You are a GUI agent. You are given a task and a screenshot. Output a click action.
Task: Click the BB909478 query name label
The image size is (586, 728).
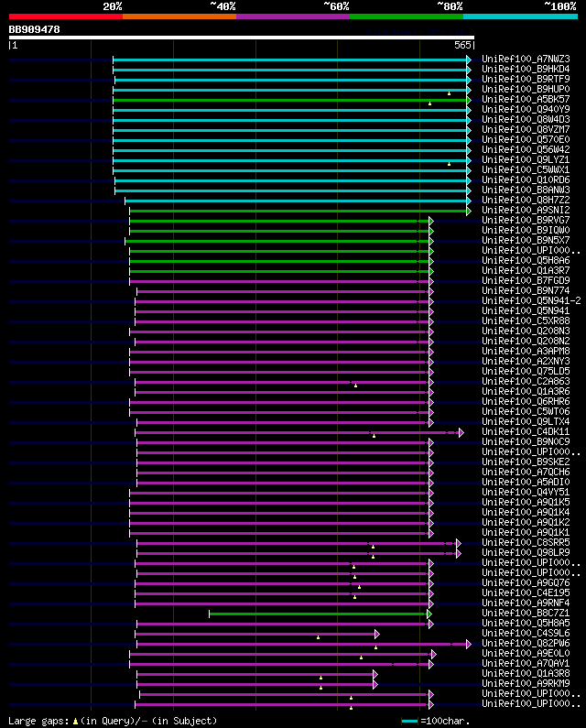point(35,29)
